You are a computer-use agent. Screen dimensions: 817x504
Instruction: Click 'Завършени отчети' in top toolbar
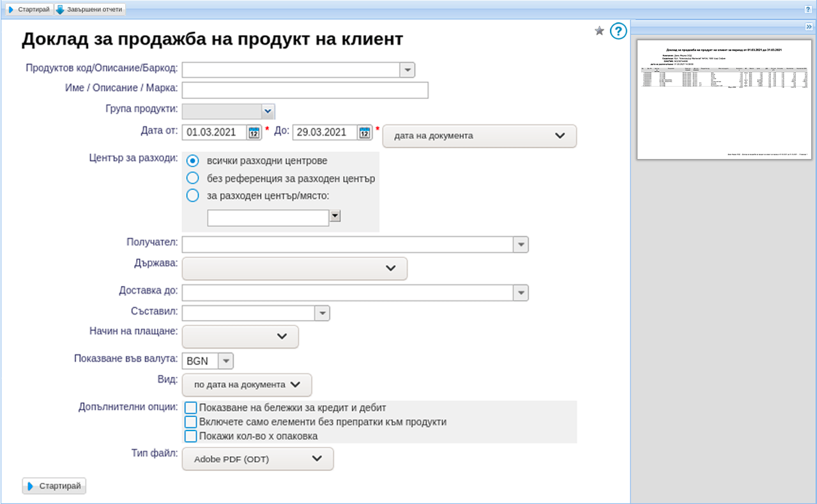pyautogui.click(x=90, y=10)
